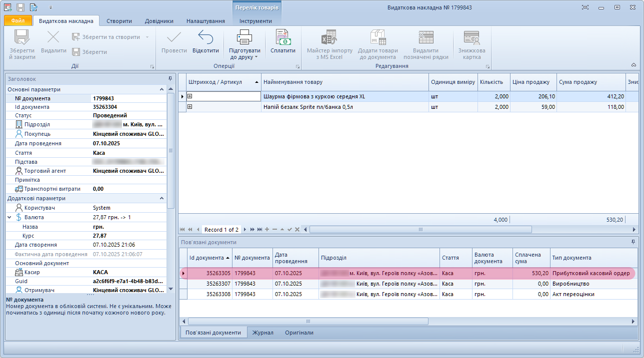Click the Провести checkmark icon
This screenshot has width=644, height=358.
174,38
